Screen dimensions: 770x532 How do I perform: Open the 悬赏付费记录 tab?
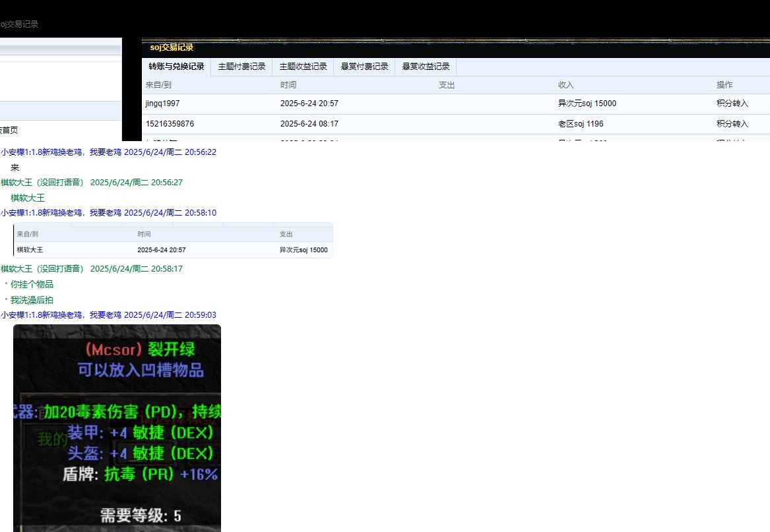364,67
